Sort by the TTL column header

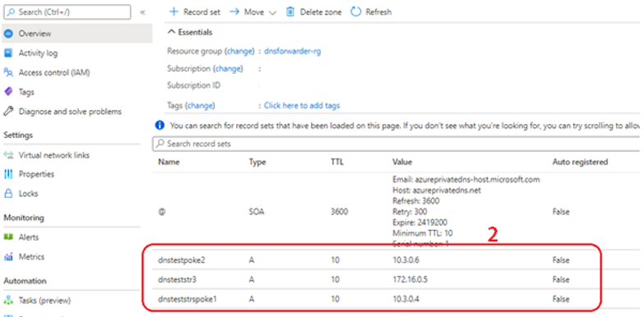(336, 162)
